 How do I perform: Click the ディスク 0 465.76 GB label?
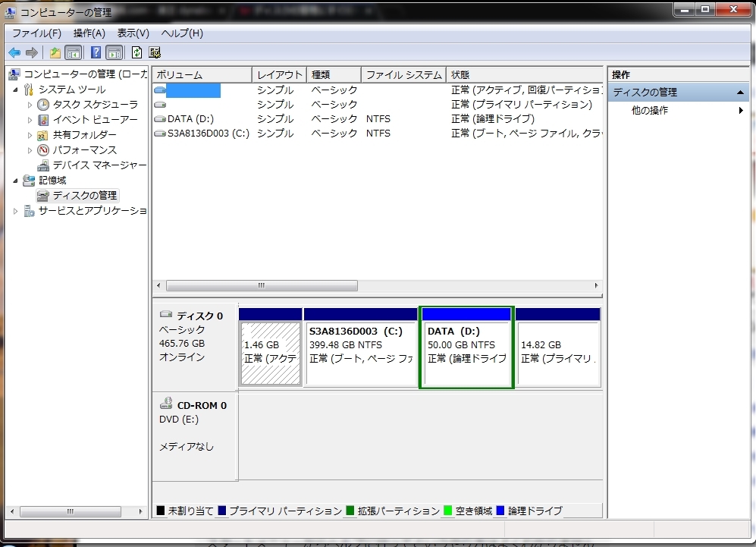pos(182,344)
